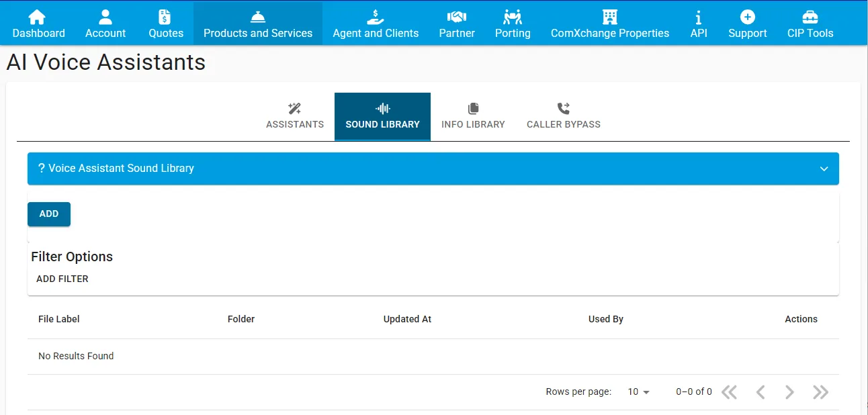This screenshot has width=868, height=415.
Task: Switch to the Assistants tab
Action: 295,117
